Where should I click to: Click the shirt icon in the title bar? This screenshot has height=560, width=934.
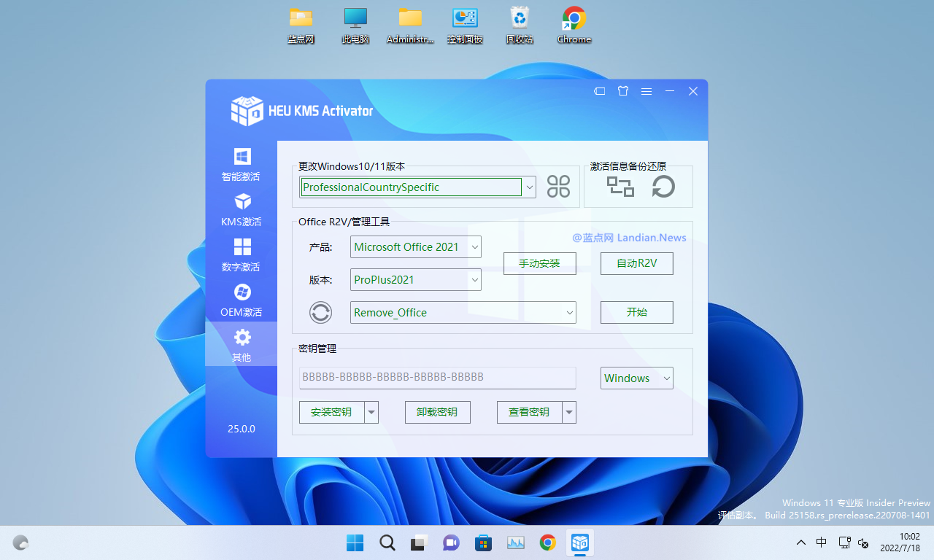(622, 91)
